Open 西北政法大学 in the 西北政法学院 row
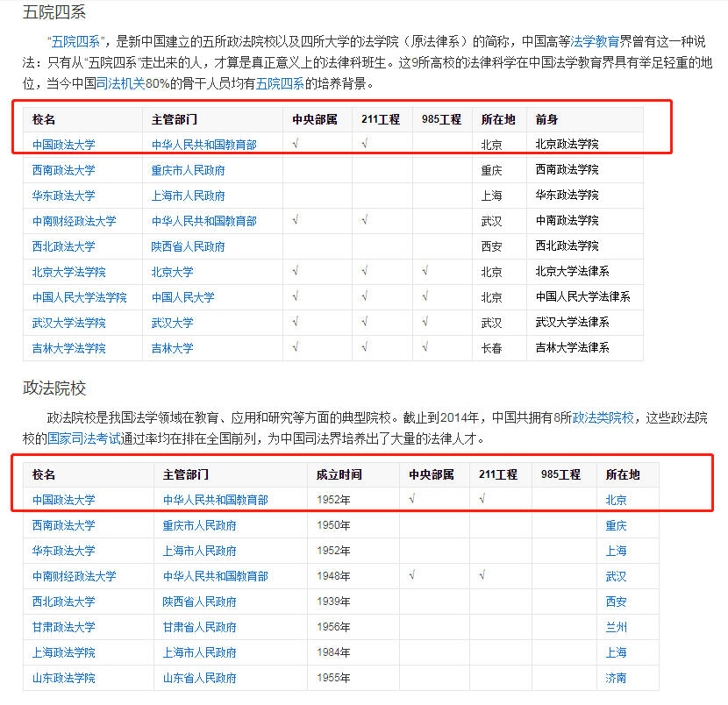The height and width of the screenshot is (705, 728). (64, 246)
